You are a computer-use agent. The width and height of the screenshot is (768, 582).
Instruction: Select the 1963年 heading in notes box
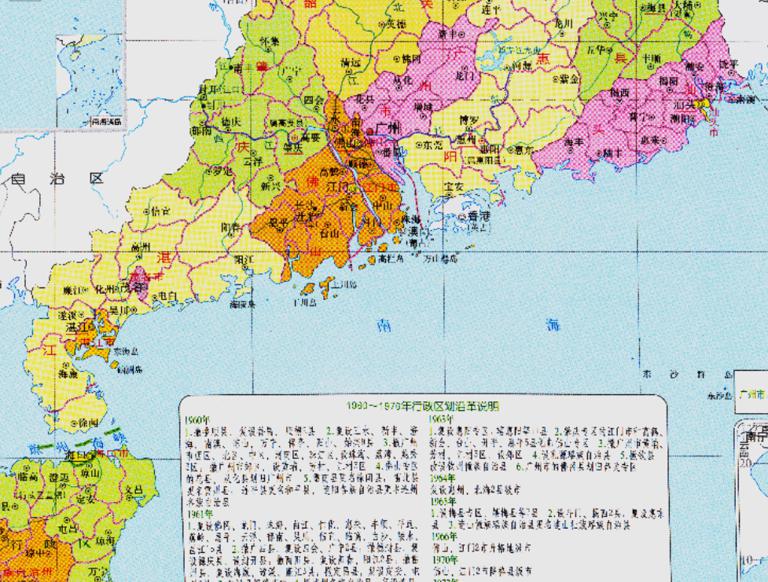442,419
